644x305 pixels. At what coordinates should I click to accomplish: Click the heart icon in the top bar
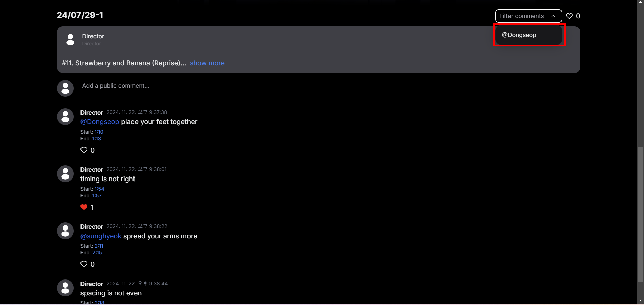(x=570, y=16)
